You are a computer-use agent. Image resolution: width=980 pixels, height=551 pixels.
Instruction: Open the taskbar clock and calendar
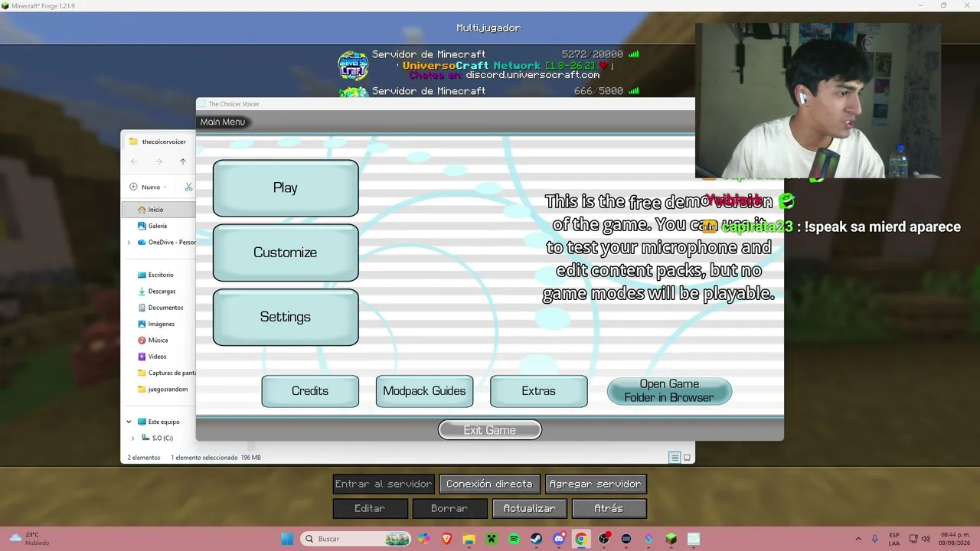tap(955, 539)
